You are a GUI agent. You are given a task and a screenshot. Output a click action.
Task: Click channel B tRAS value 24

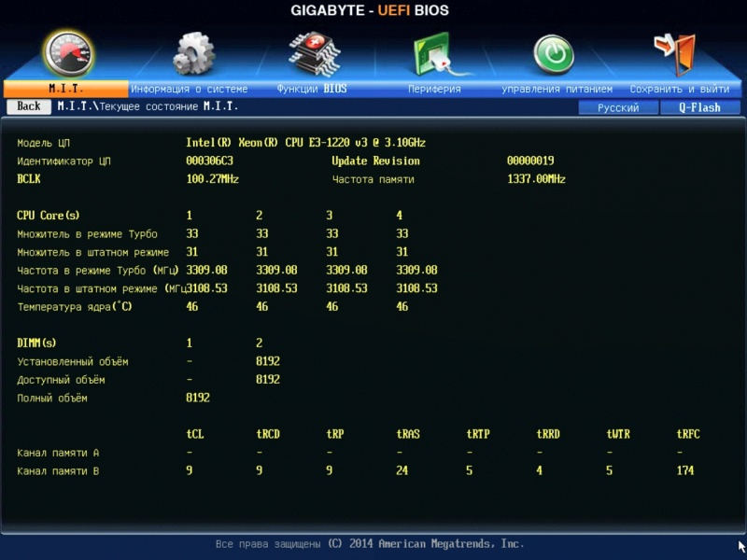402,470
